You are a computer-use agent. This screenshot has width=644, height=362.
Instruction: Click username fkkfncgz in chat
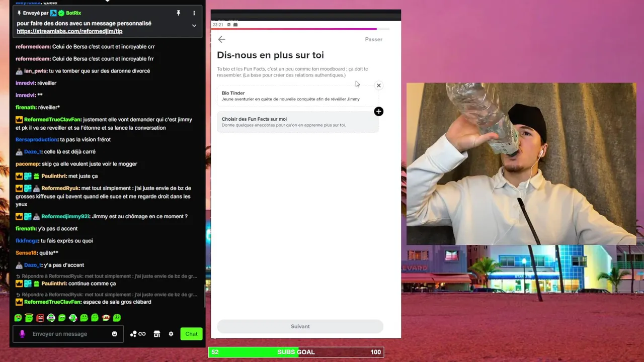point(27,241)
